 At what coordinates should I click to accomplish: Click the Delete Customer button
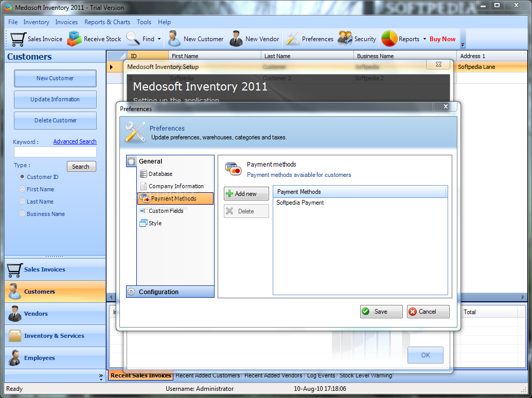click(55, 120)
